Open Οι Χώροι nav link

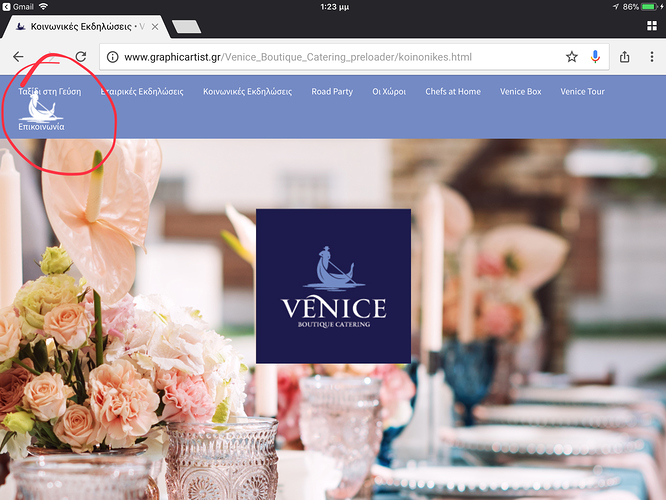(x=389, y=92)
